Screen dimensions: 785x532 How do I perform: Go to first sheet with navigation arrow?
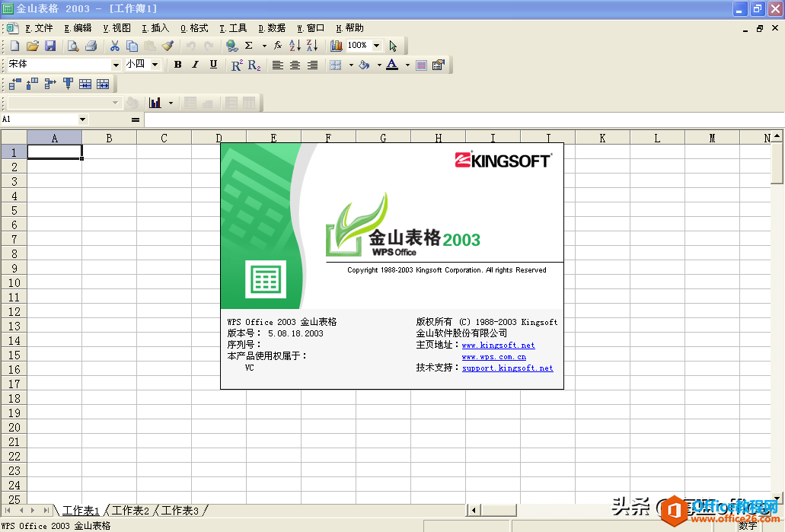8,511
